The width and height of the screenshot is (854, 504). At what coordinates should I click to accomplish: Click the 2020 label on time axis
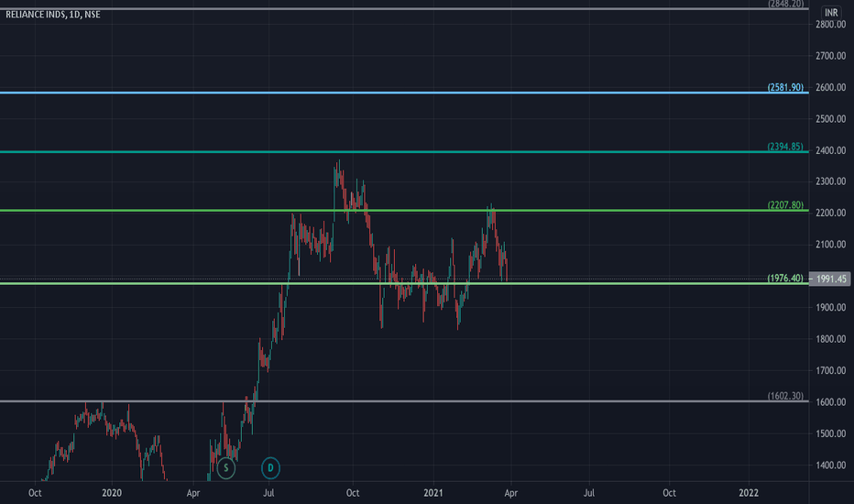point(112,493)
